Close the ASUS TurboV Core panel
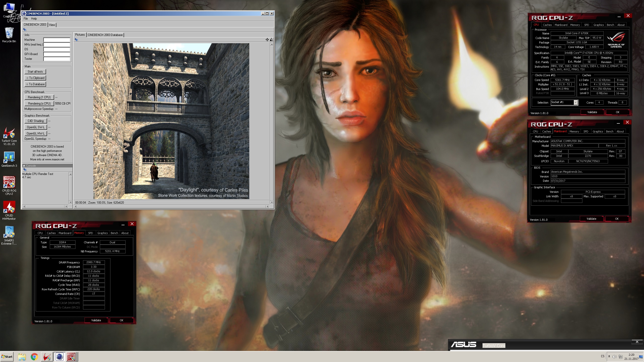This screenshot has height=362, width=644. [x=637, y=342]
